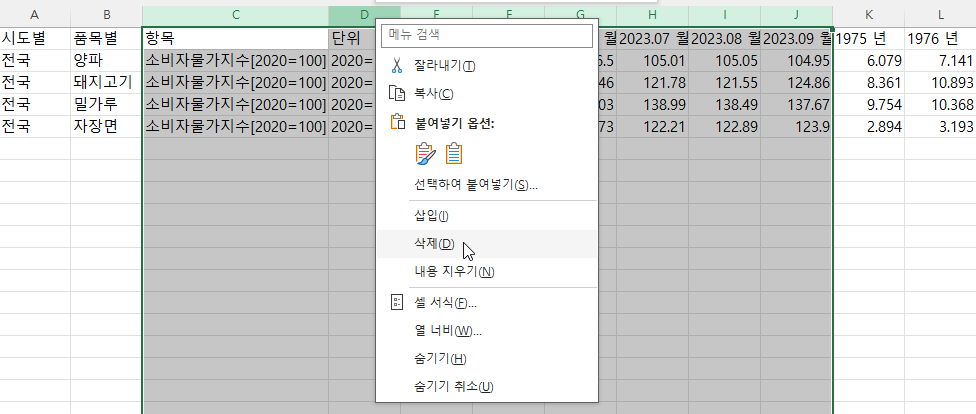Screen dimensions: 976x414
Task: Open 셀 서식(F)... dialog entry
Action: 487,303
